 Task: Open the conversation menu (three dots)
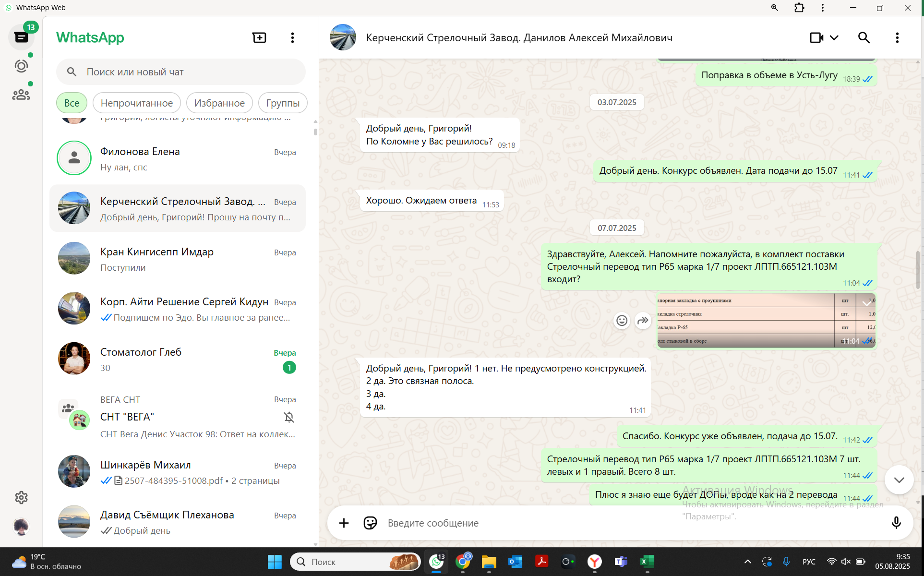click(x=897, y=37)
